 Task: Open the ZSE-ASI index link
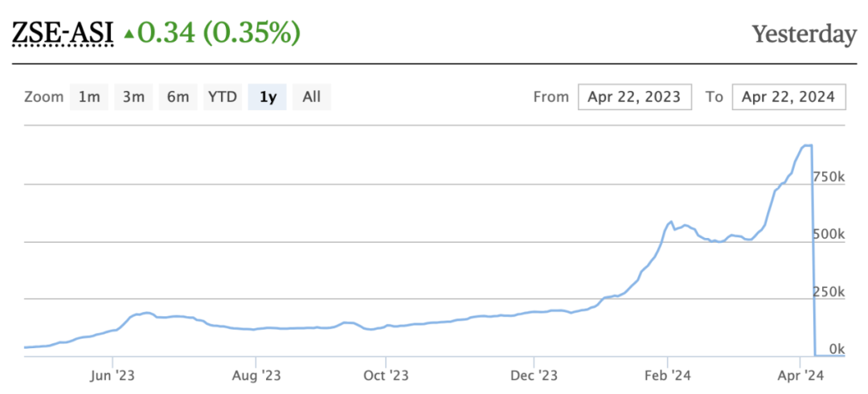pyautogui.click(x=63, y=34)
